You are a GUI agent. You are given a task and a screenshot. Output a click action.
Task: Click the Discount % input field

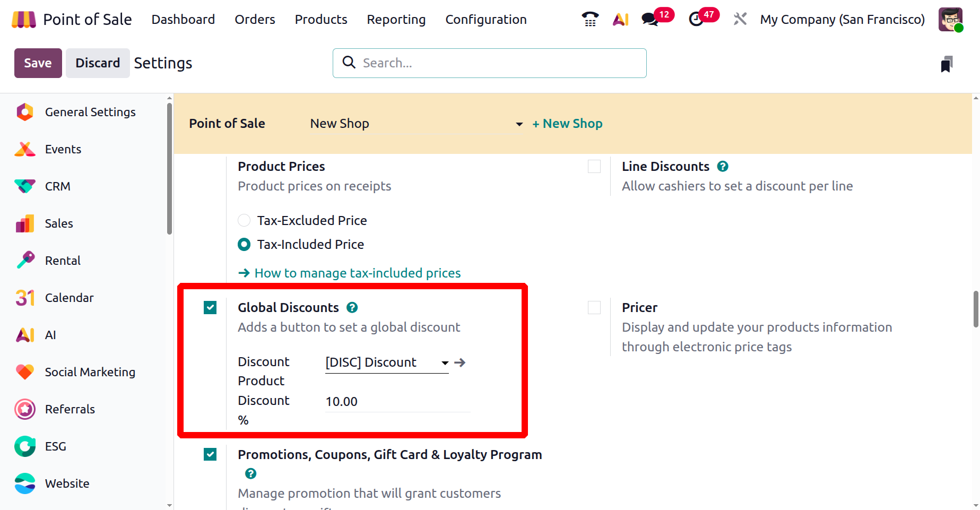pos(397,402)
